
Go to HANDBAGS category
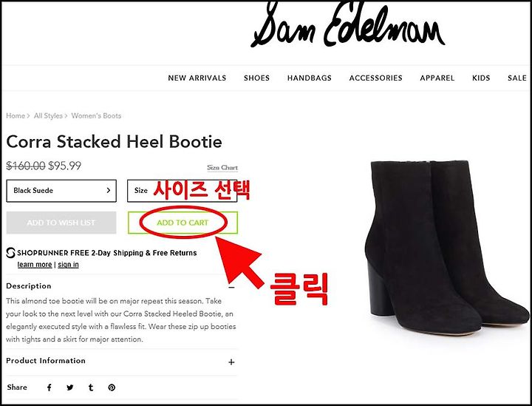tap(310, 78)
